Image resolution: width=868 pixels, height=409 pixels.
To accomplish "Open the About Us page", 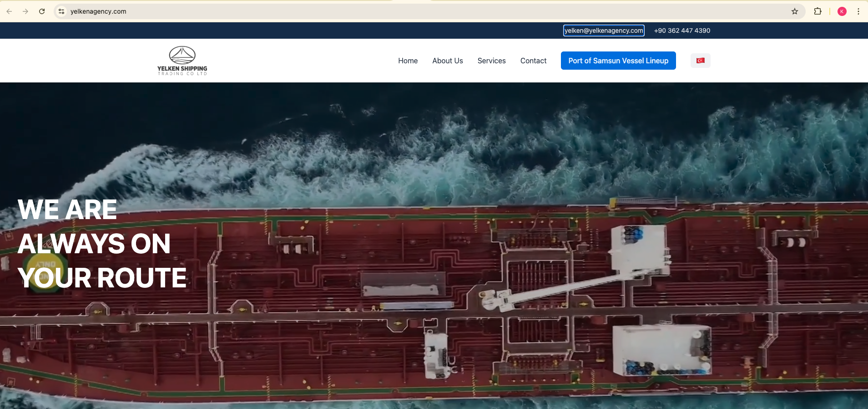I will [448, 61].
